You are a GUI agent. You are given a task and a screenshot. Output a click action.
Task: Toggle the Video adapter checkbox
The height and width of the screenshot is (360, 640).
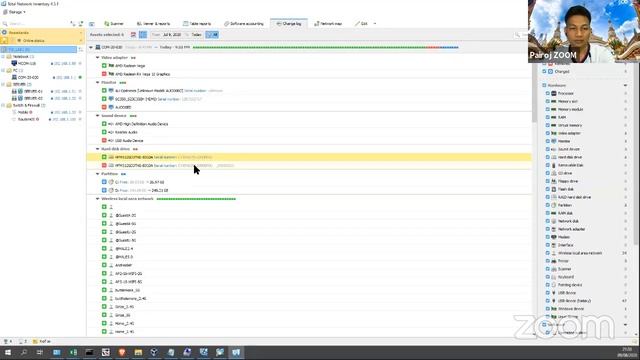547,133
